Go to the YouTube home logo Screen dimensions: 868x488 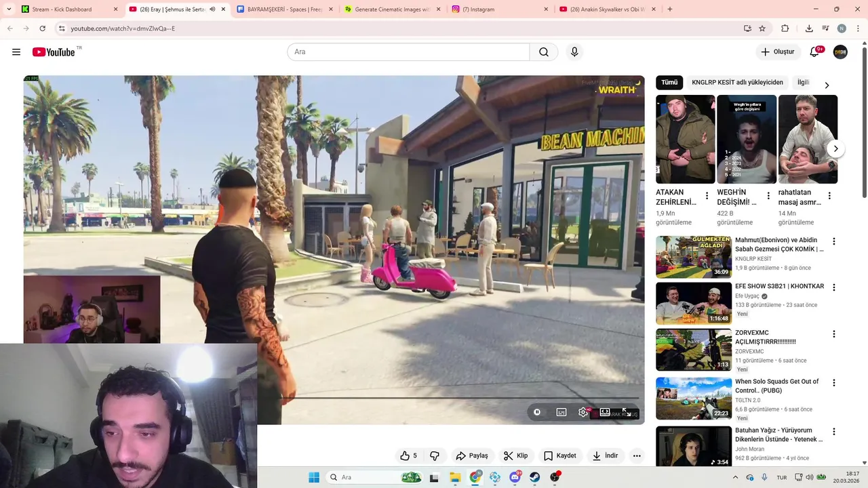point(54,52)
